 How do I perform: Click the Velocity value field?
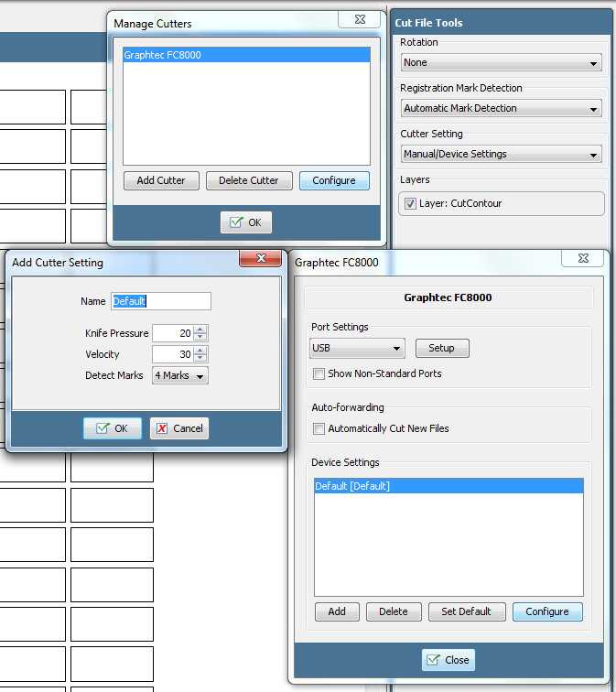[x=173, y=354]
